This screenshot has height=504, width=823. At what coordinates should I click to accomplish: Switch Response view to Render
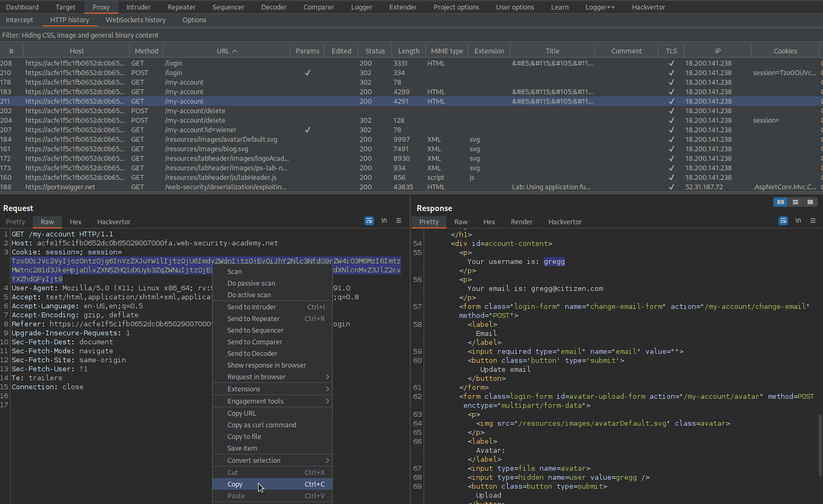coord(522,222)
